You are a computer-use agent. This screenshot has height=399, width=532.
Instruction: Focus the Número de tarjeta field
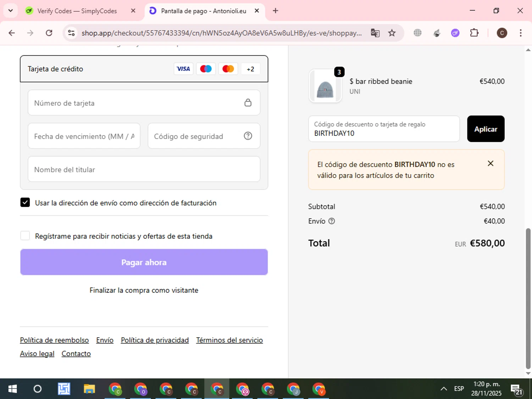(x=144, y=102)
